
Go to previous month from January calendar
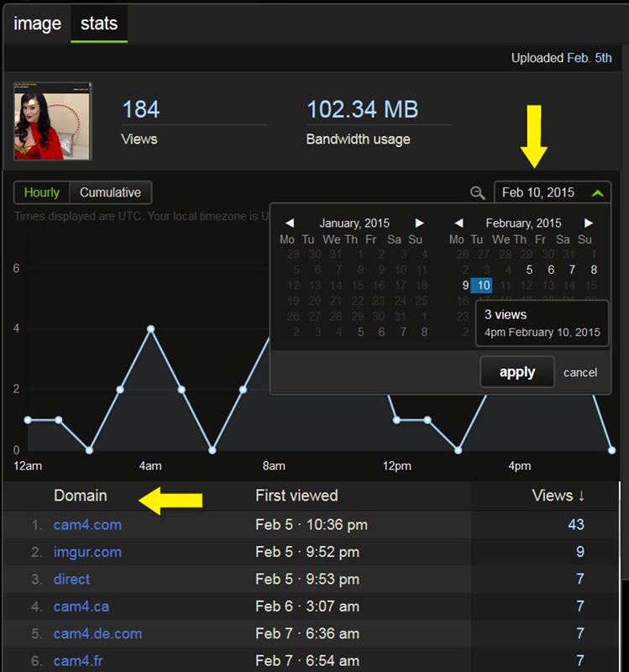290,223
